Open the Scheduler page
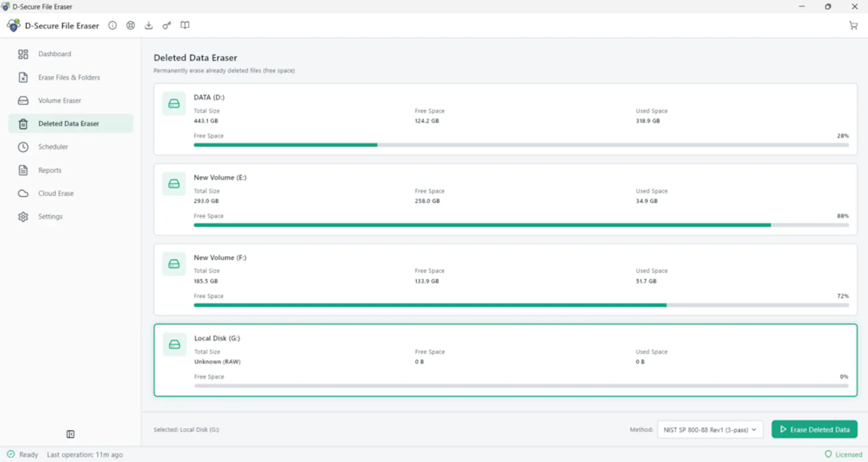The height and width of the screenshot is (462, 868). tap(71, 147)
